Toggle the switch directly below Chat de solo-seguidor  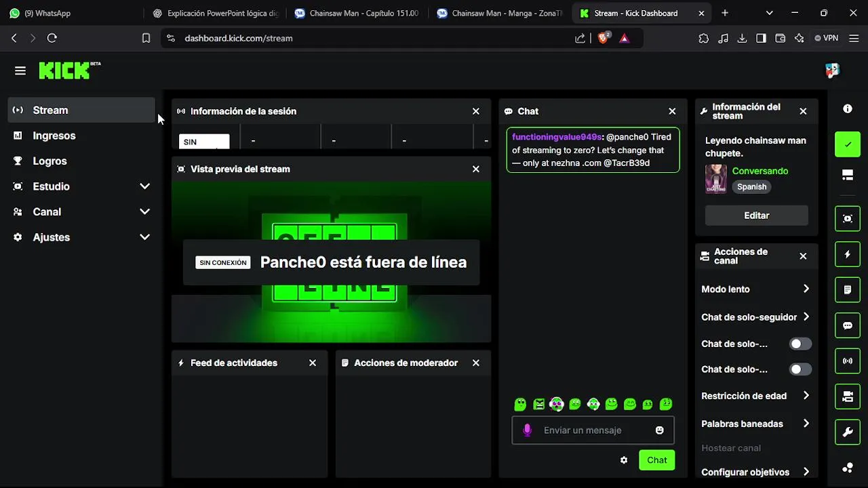[x=800, y=344]
